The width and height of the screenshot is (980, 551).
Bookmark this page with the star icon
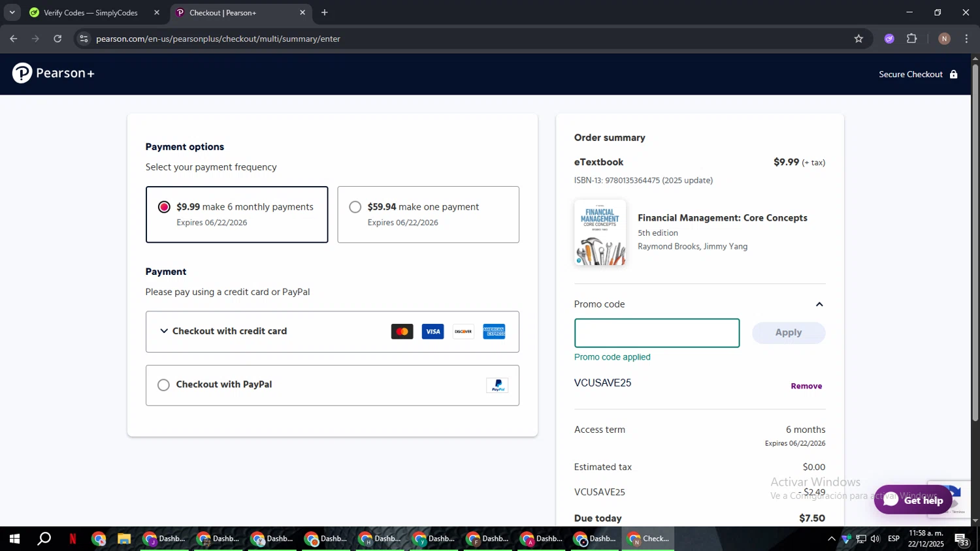click(858, 39)
